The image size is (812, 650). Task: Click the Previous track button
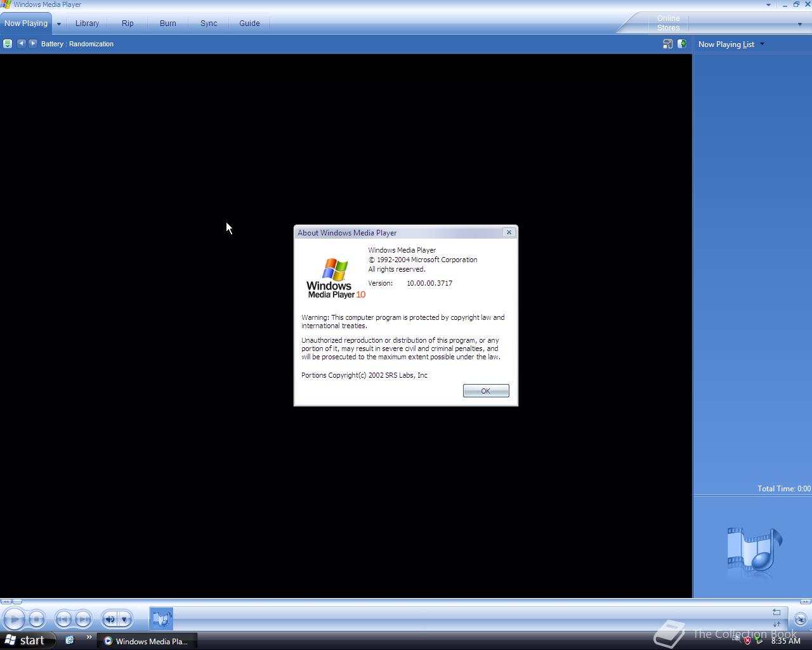click(x=63, y=619)
